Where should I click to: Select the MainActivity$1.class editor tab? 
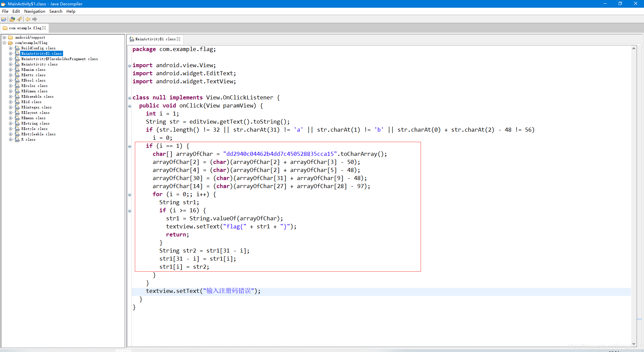point(155,39)
